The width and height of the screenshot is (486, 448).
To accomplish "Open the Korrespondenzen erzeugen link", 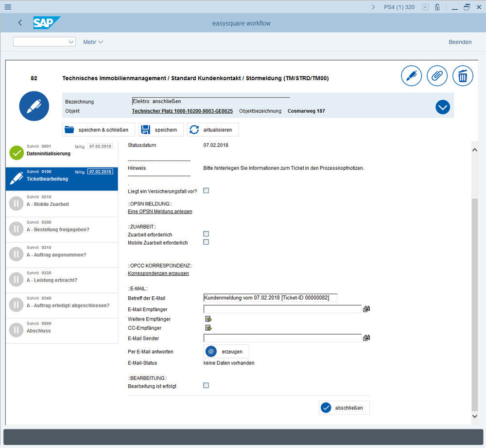I will click(x=158, y=273).
